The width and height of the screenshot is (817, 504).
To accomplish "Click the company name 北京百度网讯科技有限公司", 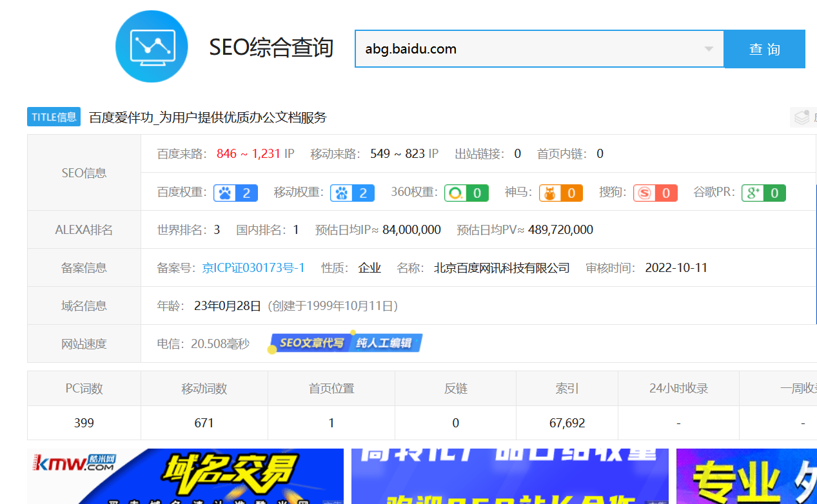I will point(502,267).
